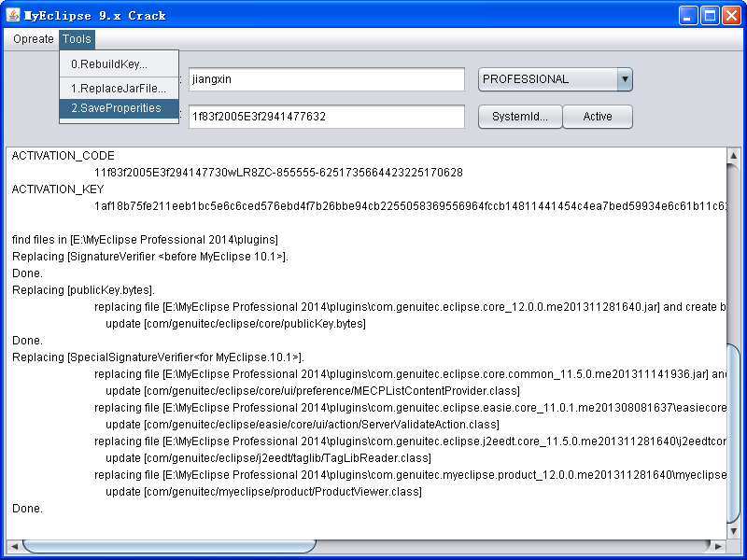Click the ACTIVATION_KEY label text
The width and height of the screenshot is (747, 560).
pyautogui.click(x=58, y=189)
